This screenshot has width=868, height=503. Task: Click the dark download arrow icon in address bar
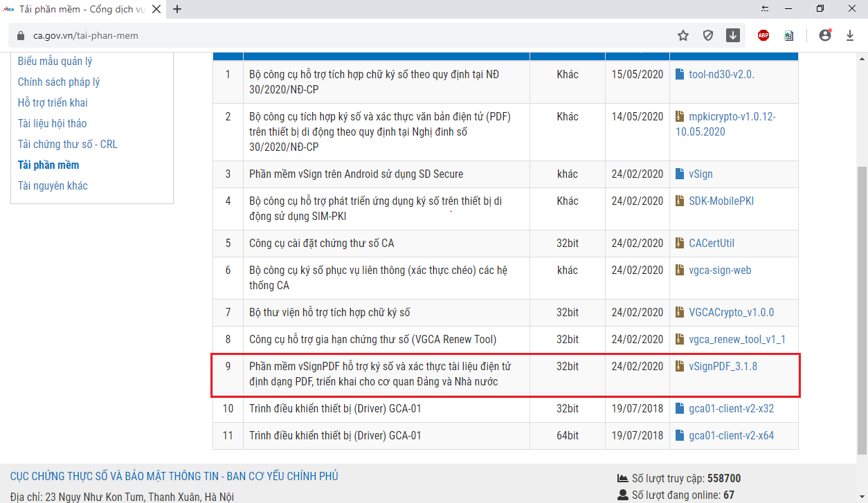(733, 35)
